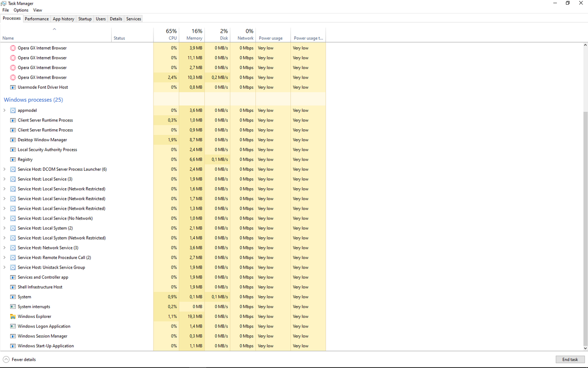
Task: Open the Startup tab
Action: pos(85,19)
